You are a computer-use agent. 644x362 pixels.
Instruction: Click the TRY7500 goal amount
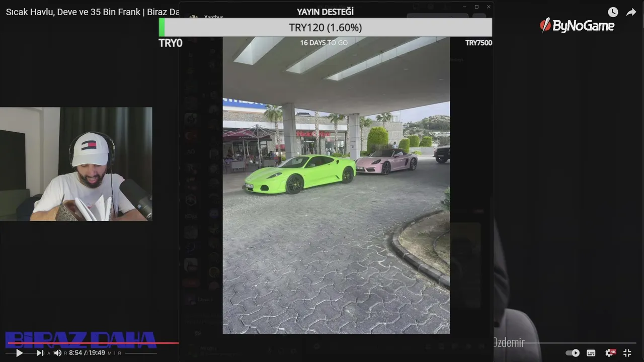point(478,43)
